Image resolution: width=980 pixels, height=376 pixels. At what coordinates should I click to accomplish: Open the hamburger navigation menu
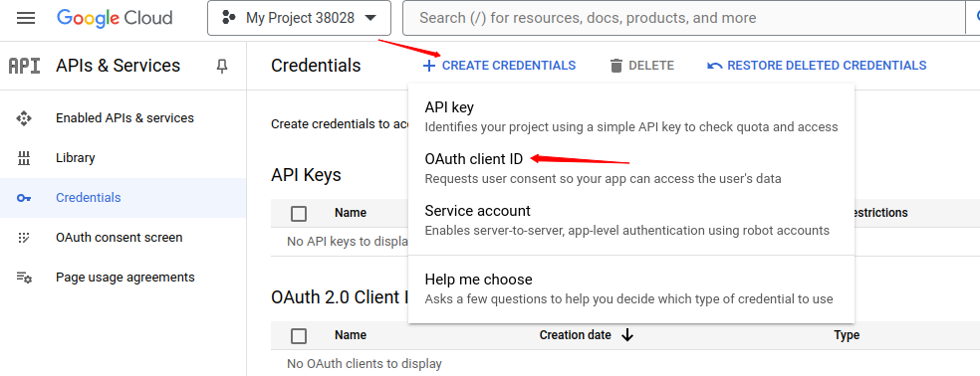(26, 18)
